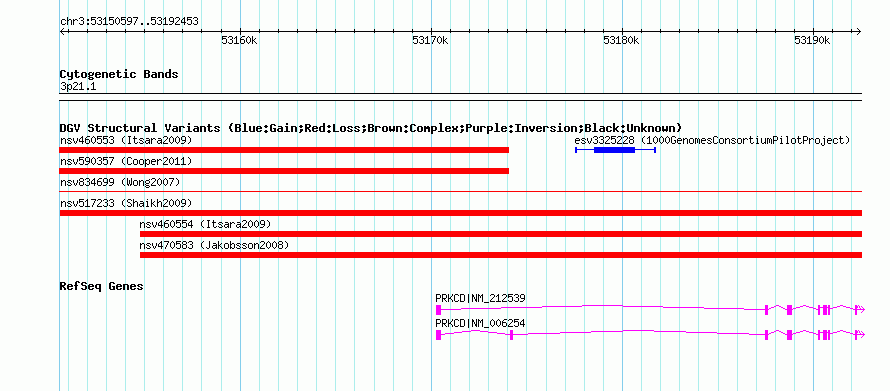Click the blue esv3325228 gain glyph
Viewport: 890px width, 391px height.
point(615,150)
